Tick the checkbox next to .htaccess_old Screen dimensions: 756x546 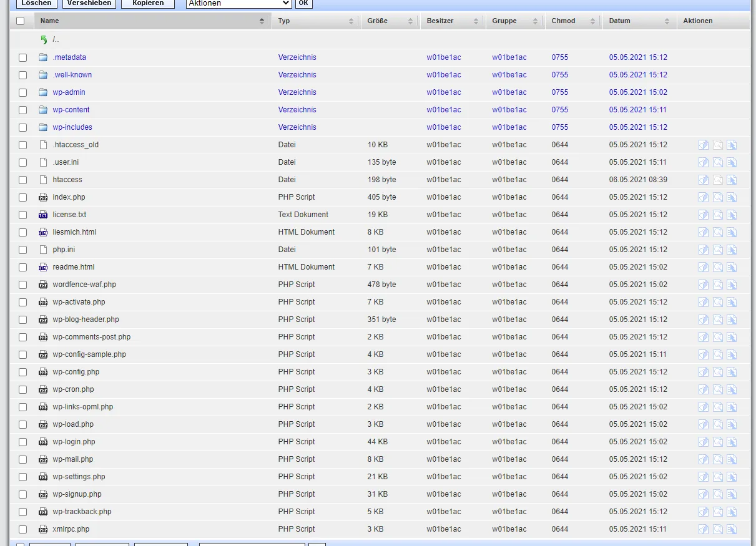click(23, 145)
